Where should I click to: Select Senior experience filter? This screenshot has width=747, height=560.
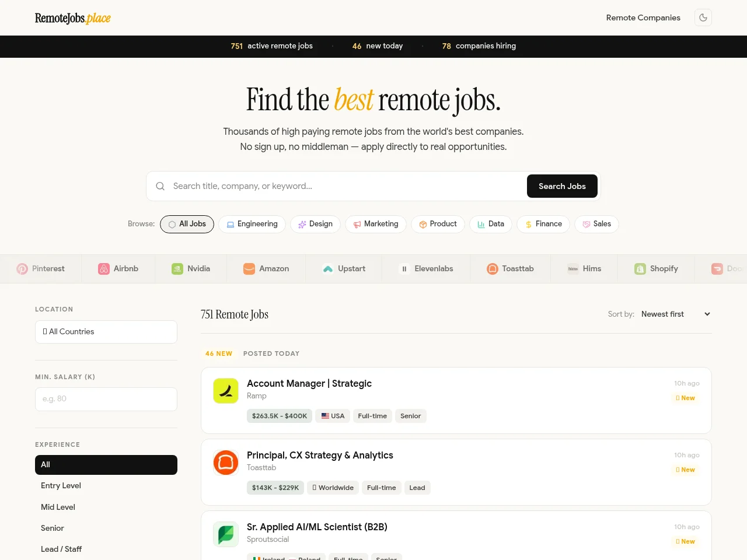pyautogui.click(x=106, y=528)
